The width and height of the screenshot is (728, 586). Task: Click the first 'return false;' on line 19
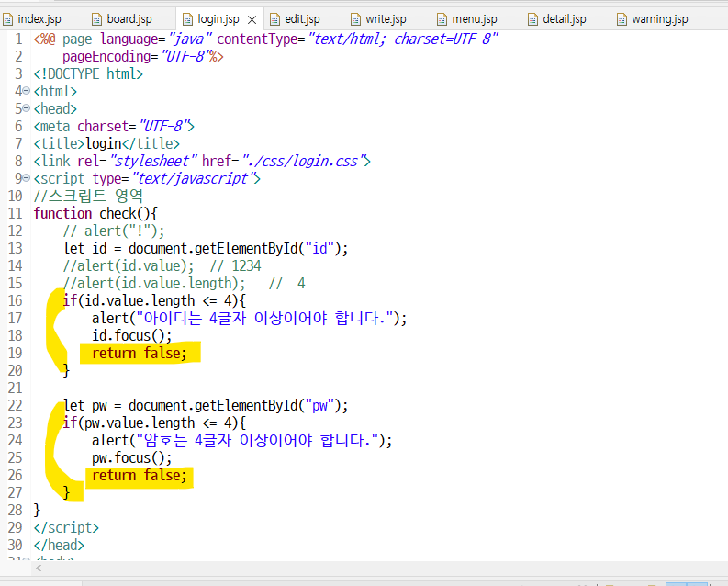click(x=140, y=353)
